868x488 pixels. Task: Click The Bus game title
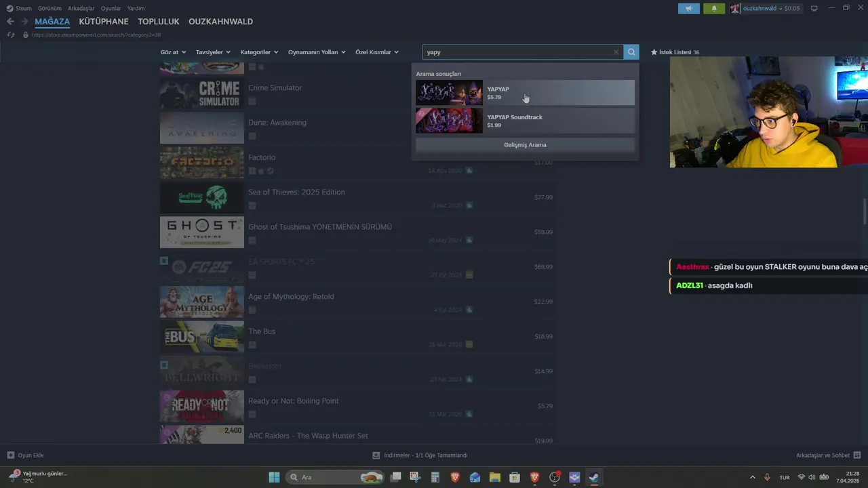coord(262,331)
